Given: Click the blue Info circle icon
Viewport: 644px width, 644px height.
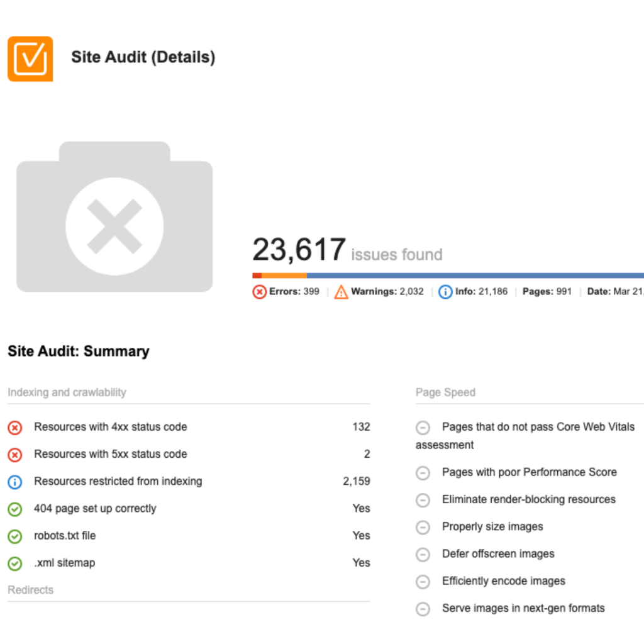Looking at the screenshot, I should (x=445, y=292).
